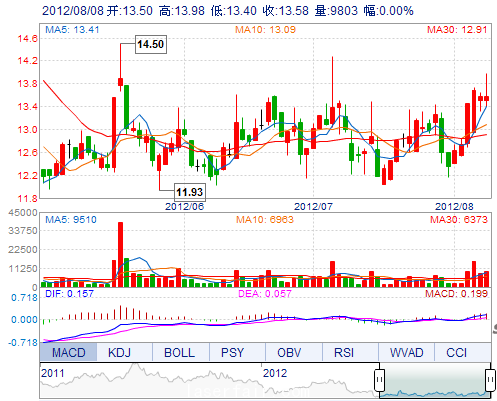
Task: Click the highlighted selected range in overview
Action: click(x=435, y=380)
